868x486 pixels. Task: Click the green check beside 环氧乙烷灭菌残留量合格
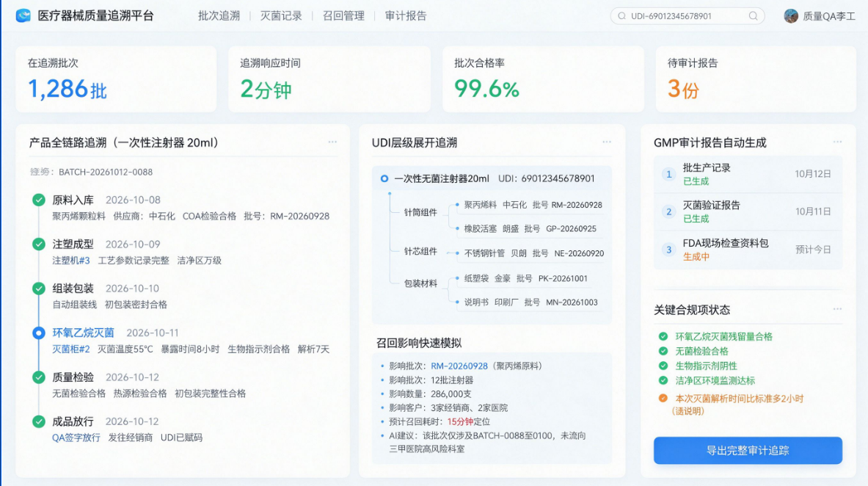point(663,336)
